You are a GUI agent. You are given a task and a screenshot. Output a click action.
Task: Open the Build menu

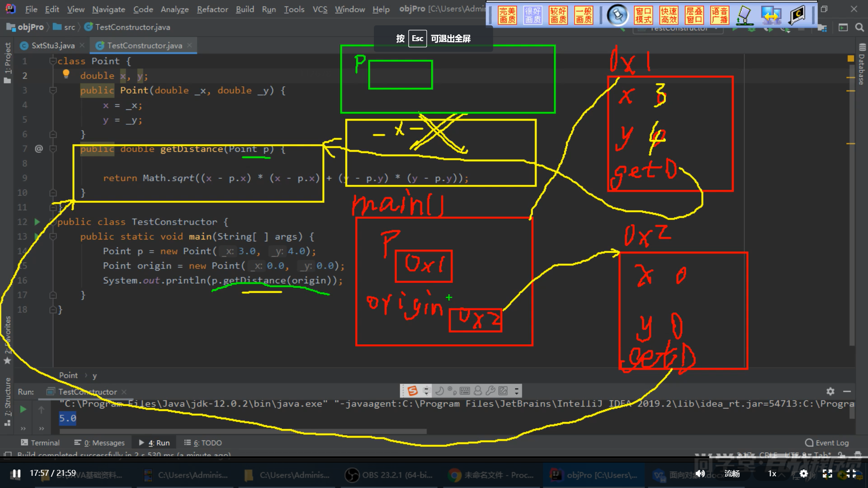(245, 9)
